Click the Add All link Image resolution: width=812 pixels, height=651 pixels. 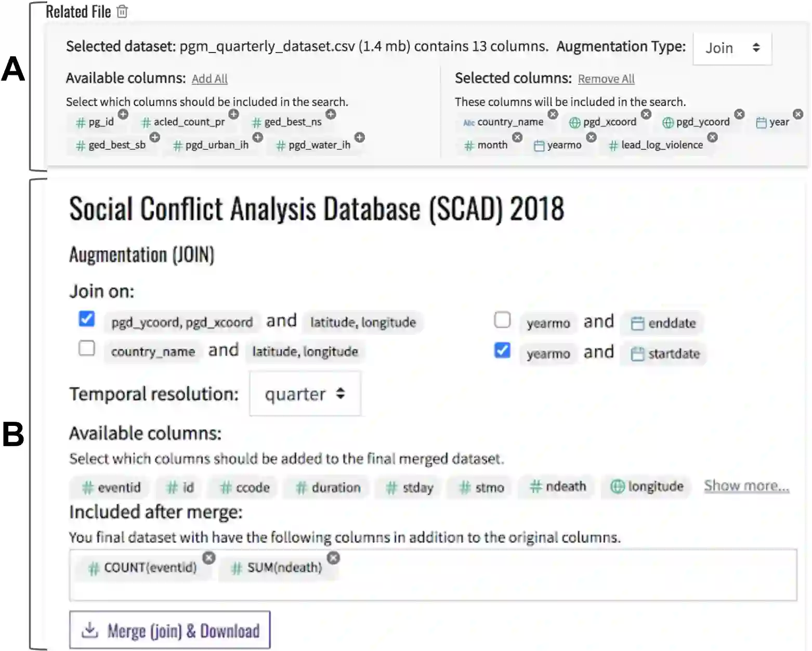pyautogui.click(x=209, y=79)
